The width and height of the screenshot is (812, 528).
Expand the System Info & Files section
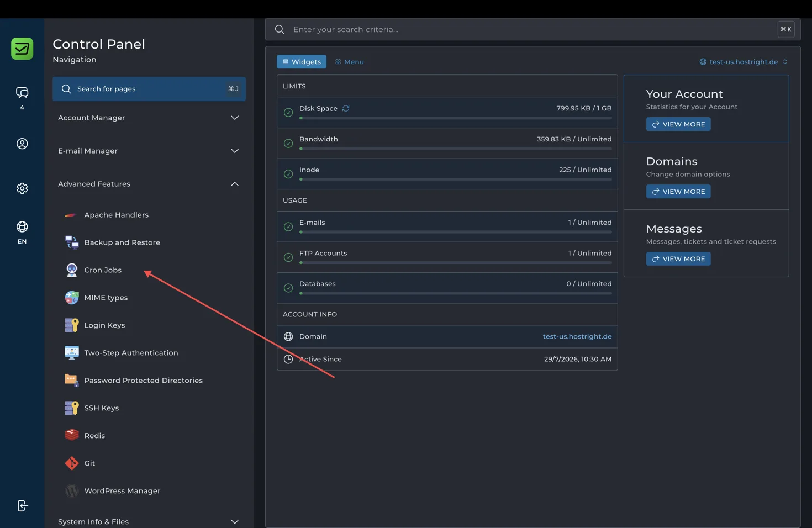149,521
